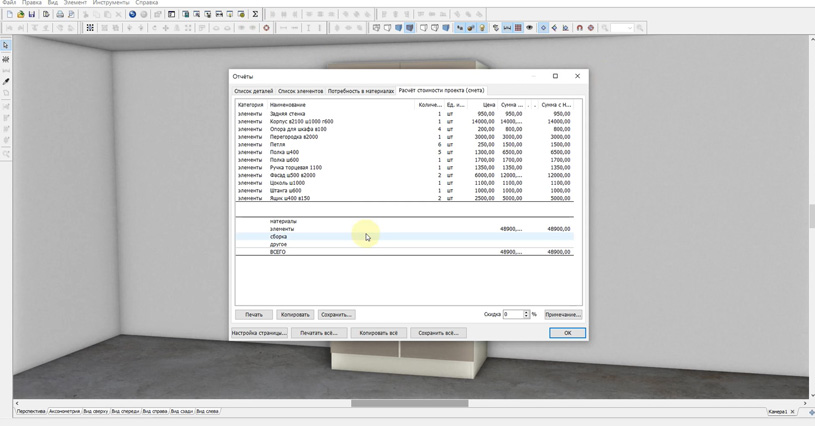Screen dimensions: 815x426
Task: Click the blue Undo globe icon
Action: click(x=133, y=14)
